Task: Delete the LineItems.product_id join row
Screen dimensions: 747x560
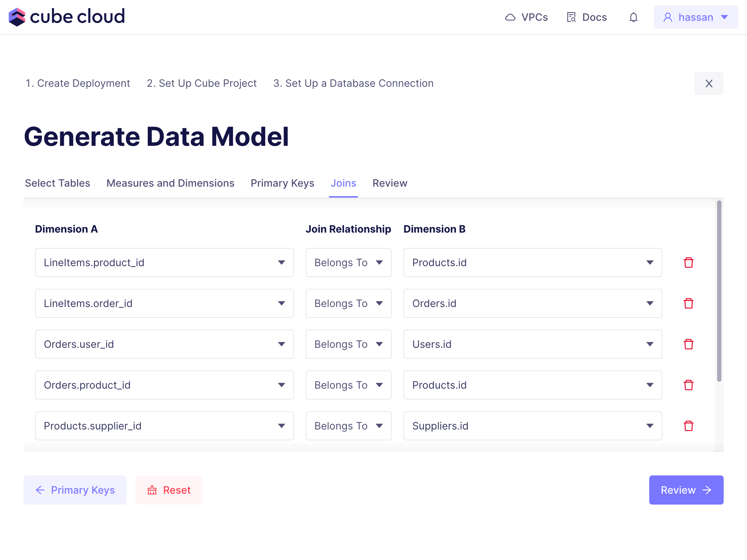Action: click(x=689, y=262)
